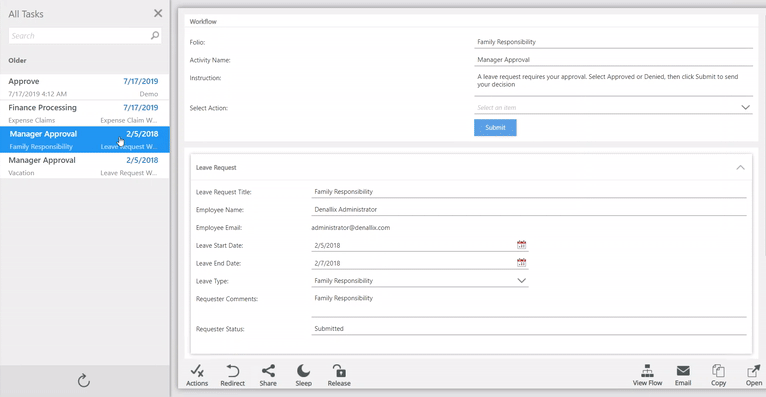Open View Flow diagram icon
The height and width of the screenshot is (397, 766).
647,375
